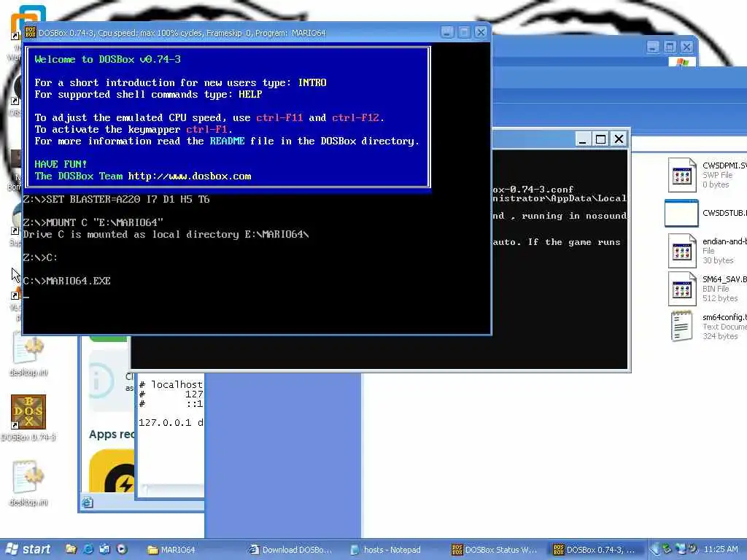Click the MOUNT C command line in DOSBox
Viewport: 747px width, 560px height.
(x=93, y=222)
